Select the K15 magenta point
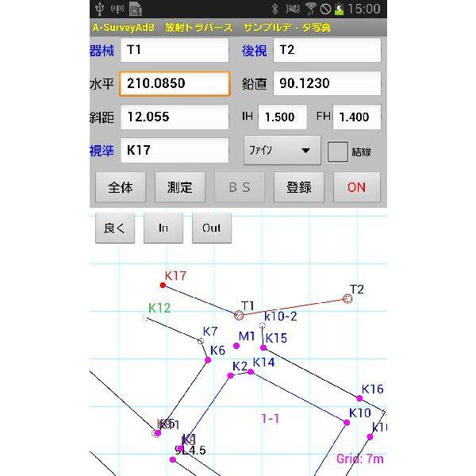This screenshot has width=476, height=476. [x=263, y=348]
